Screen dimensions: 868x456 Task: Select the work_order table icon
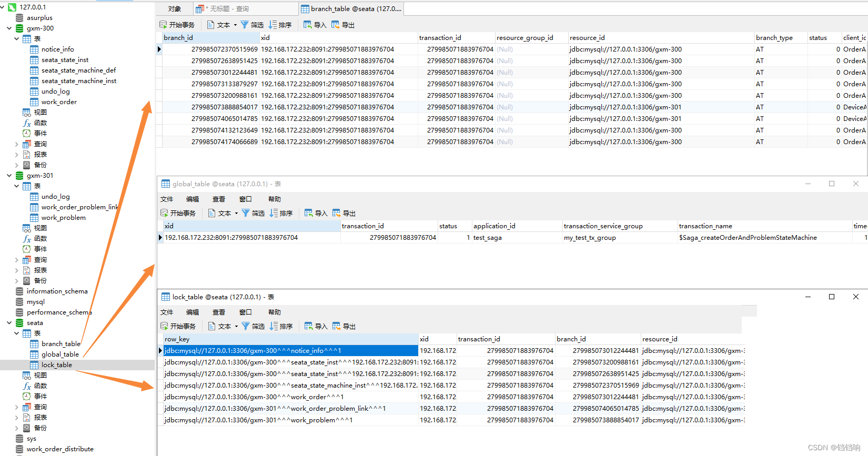(x=34, y=102)
